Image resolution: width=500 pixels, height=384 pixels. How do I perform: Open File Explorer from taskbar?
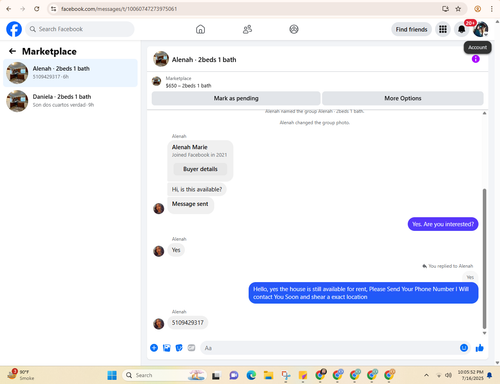[268, 375]
